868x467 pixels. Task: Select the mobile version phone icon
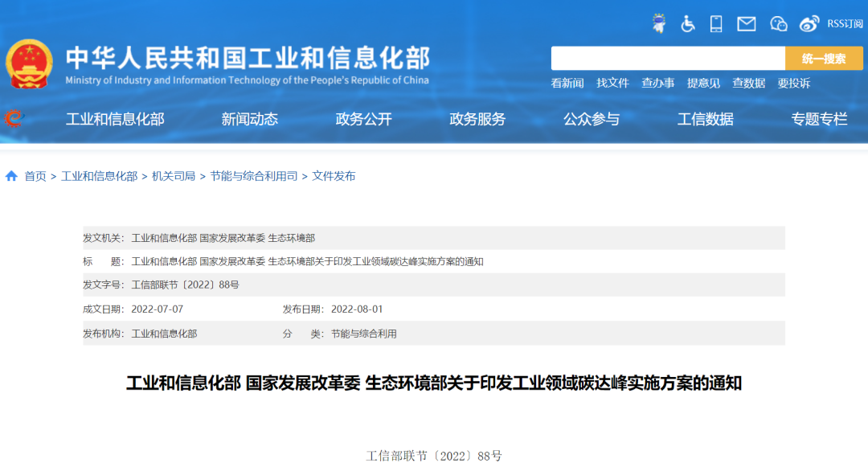(715, 24)
